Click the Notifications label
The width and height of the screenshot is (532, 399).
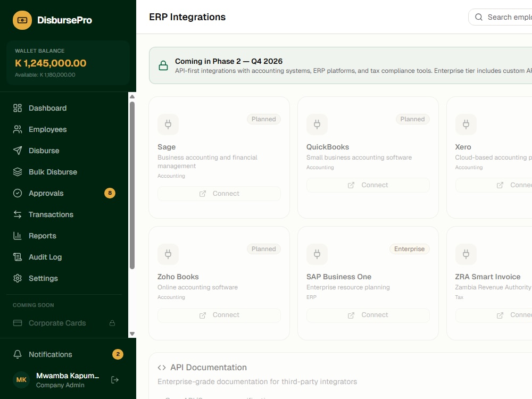pyautogui.click(x=50, y=354)
